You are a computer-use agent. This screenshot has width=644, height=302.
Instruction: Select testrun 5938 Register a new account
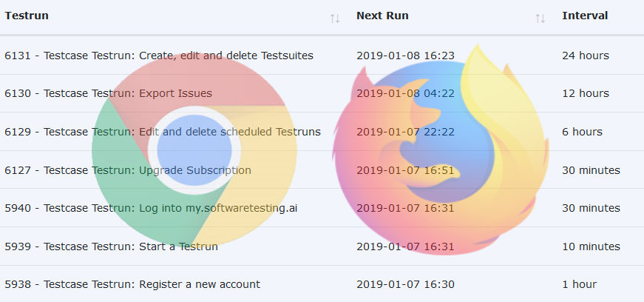132,284
